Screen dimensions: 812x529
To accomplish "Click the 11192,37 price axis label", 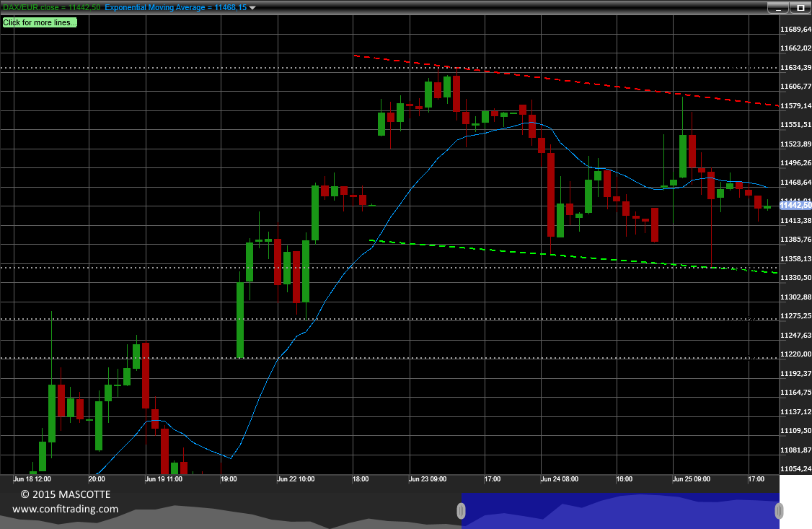I will [795, 374].
